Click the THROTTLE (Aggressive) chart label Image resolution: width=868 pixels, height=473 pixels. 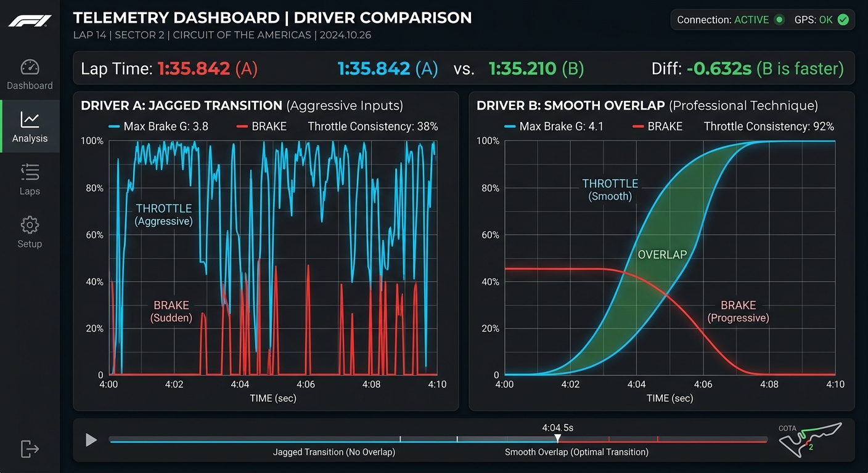[x=164, y=215]
